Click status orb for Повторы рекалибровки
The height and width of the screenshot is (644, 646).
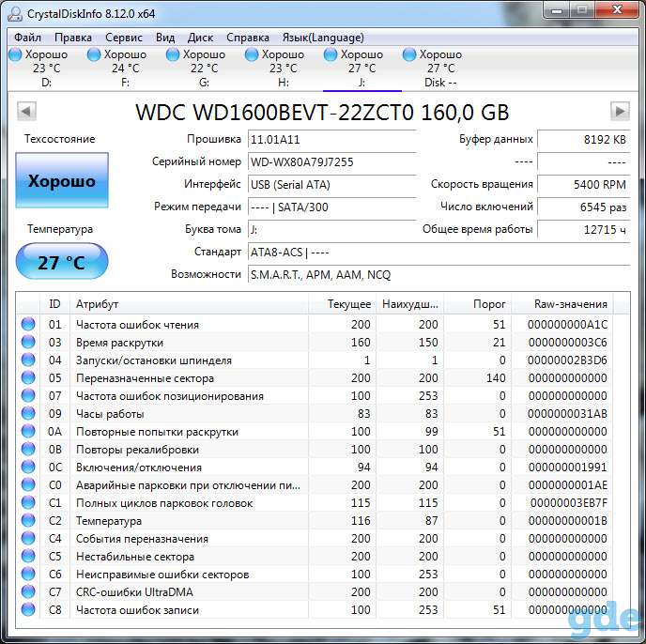pyautogui.click(x=28, y=449)
